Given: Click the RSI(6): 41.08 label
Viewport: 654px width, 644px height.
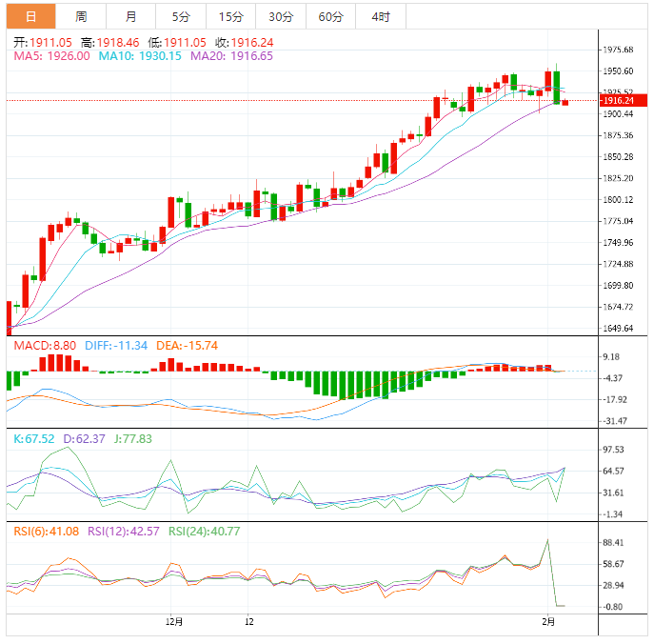Looking at the screenshot, I should (x=46, y=532).
